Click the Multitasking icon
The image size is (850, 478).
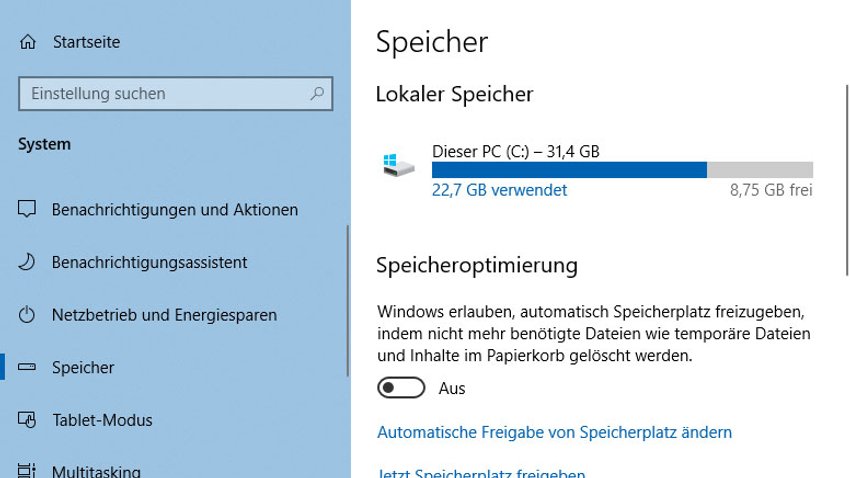27,470
